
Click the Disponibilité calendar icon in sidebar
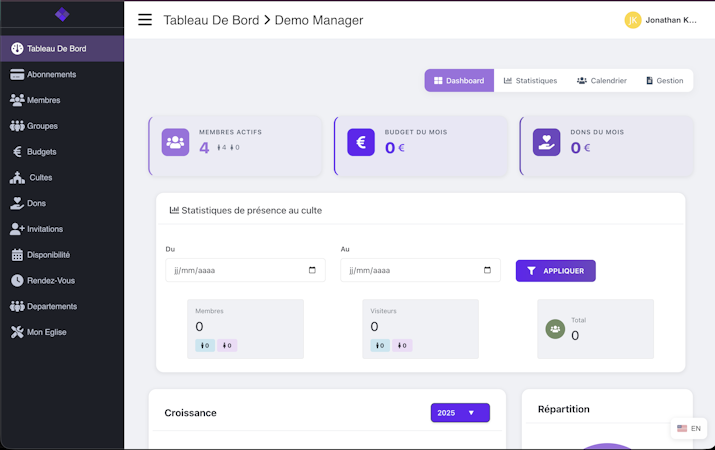17,255
